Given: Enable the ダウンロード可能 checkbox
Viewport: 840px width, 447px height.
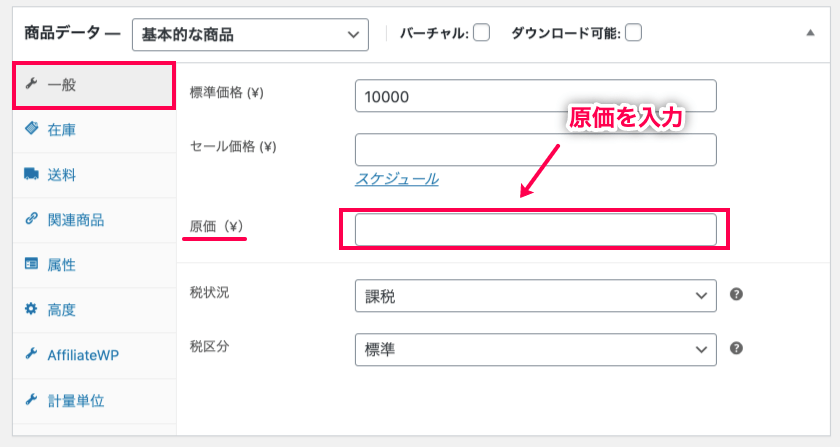Looking at the screenshot, I should tap(633, 33).
